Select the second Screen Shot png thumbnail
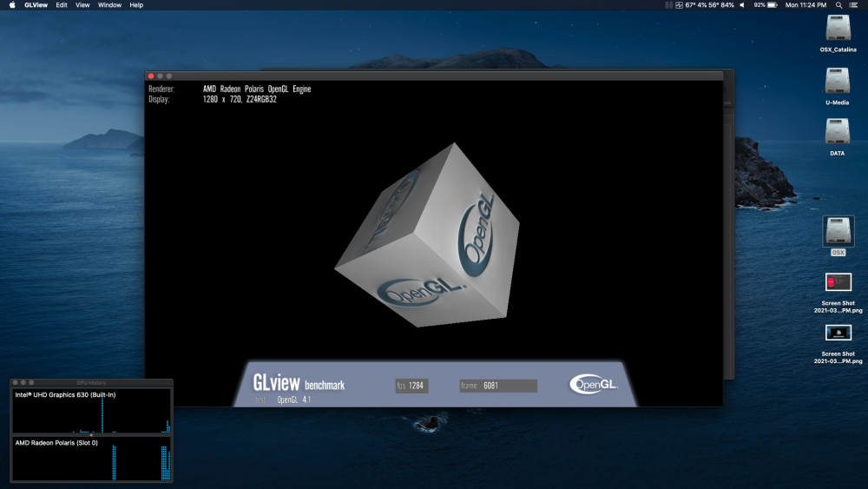Screen dimensions: 868x489 click(x=838, y=333)
